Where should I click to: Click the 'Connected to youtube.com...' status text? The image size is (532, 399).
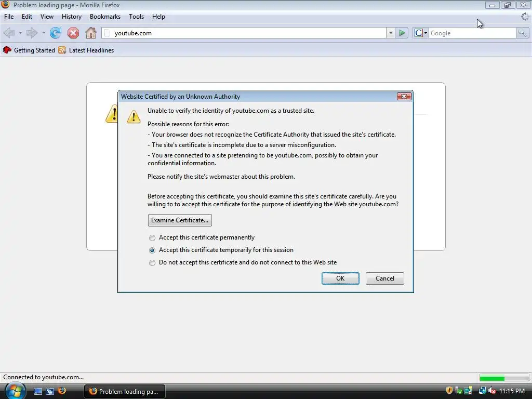(x=44, y=377)
